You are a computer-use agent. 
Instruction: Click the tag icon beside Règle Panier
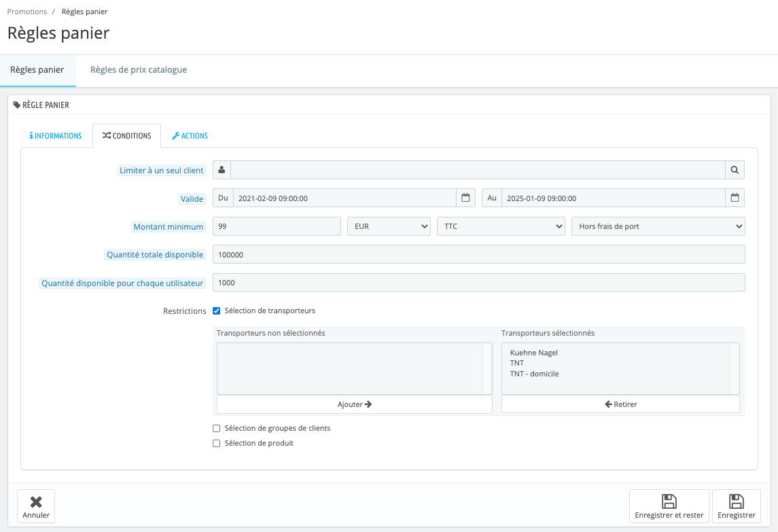17,105
